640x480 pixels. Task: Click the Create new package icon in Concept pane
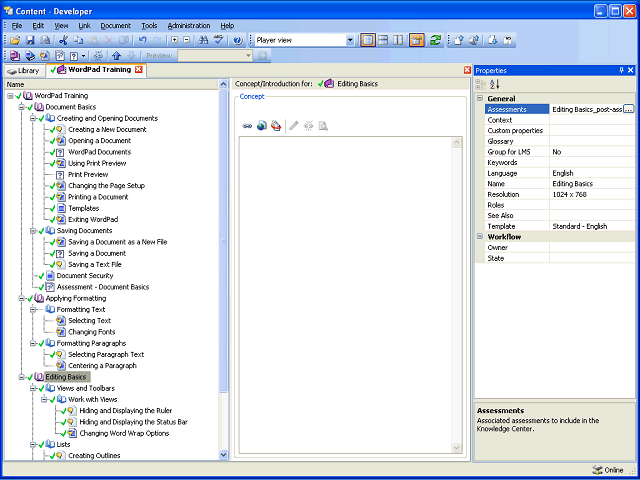pos(276,126)
